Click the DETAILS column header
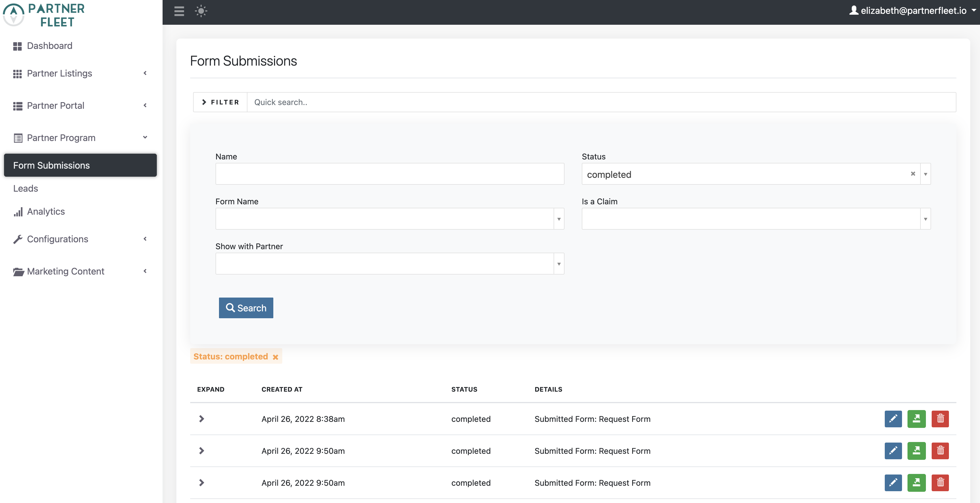980x503 pixels. click(548, 389)
